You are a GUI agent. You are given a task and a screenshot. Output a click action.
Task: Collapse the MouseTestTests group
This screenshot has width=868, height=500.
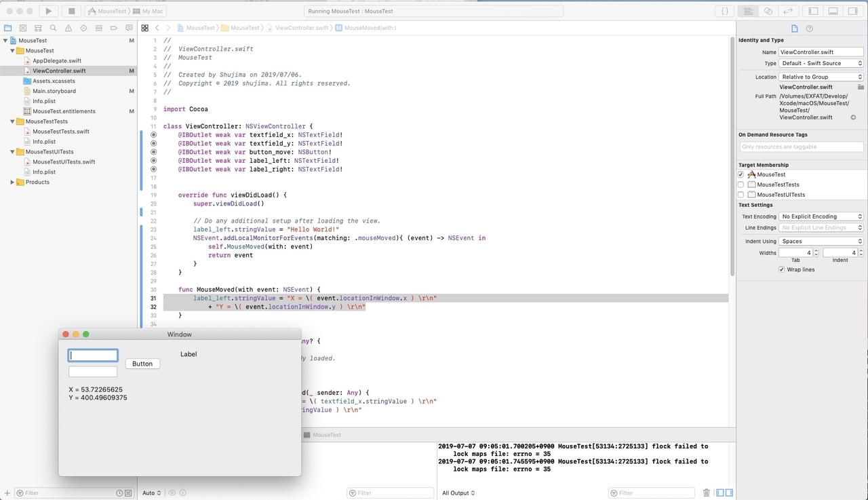tap(12, 121)
